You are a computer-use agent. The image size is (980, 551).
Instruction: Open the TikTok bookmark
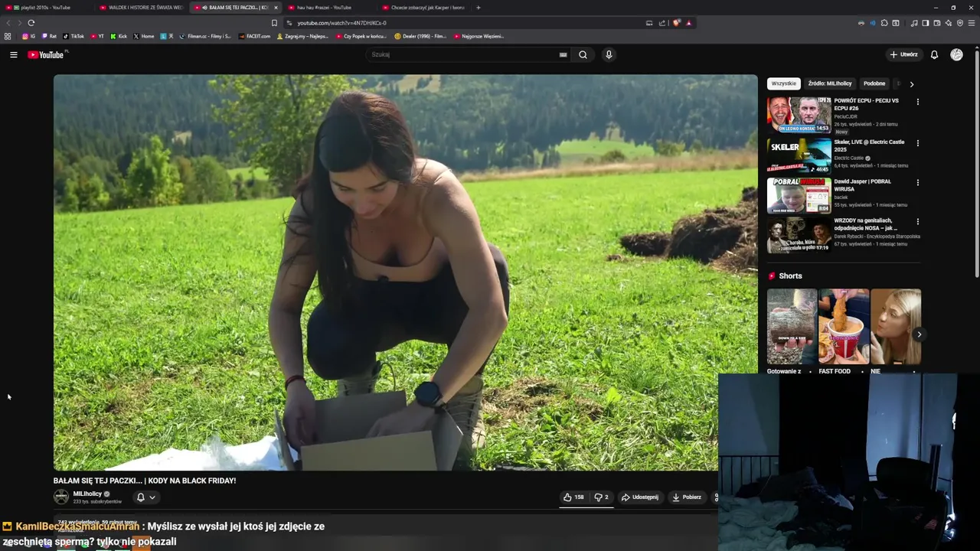pos(73,36)
